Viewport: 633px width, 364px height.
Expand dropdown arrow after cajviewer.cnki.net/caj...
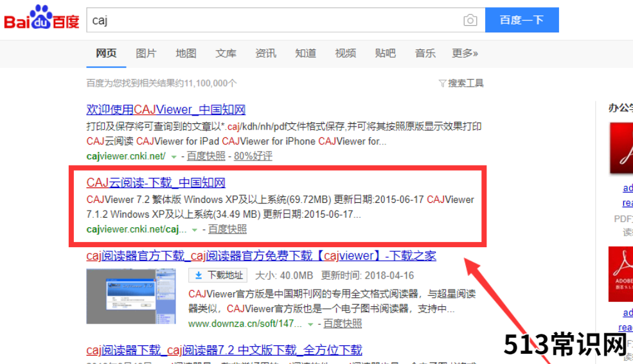coord(195,230)
